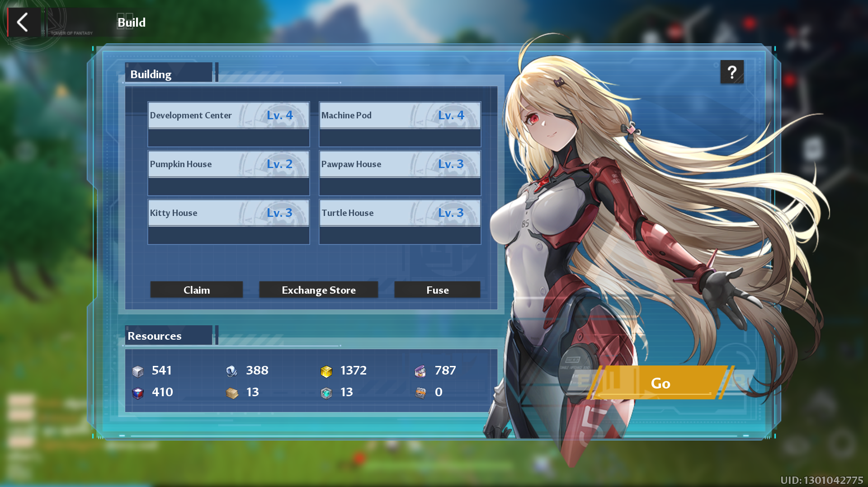Select the red-blue cube resource icon
The height and width of the screenshot is (487, 868).
[138, 393]
